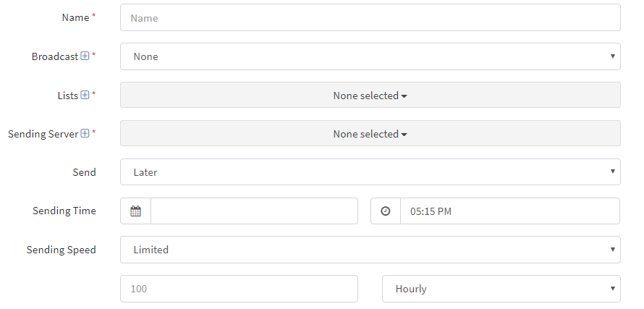
Task: Click the sending speed limit field showing 100
Action: (x=239, y=289)
